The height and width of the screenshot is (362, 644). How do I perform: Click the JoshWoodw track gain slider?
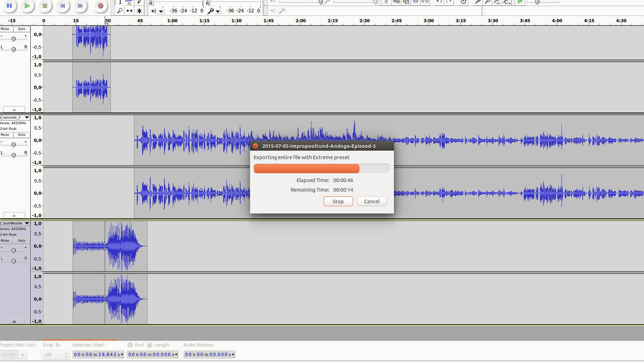tap(13, 251)
